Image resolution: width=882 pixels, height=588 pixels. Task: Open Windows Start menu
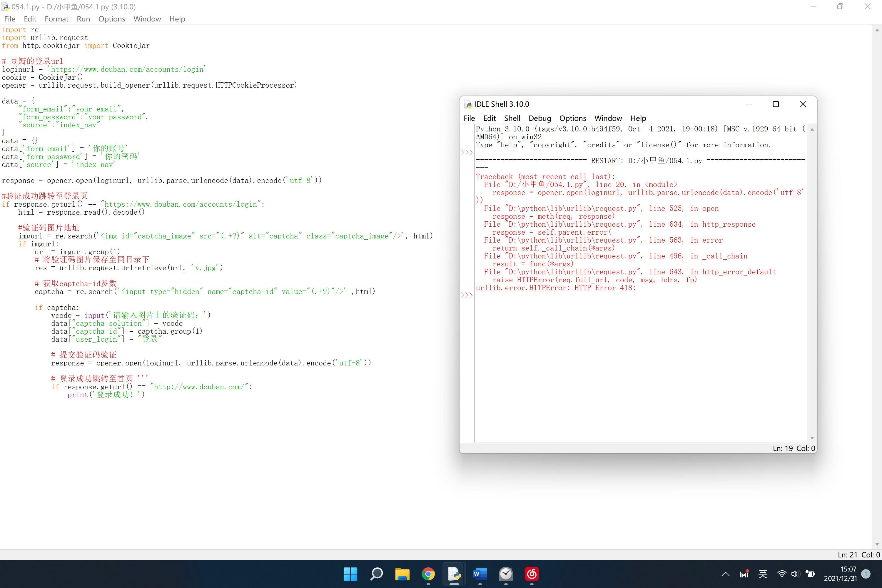(x=350, y=574)
